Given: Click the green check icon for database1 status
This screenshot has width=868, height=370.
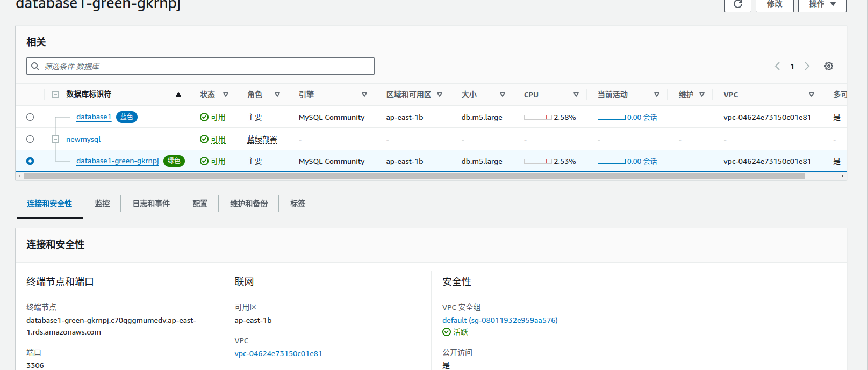Looking at the screenshot, I should coord(204,117).
